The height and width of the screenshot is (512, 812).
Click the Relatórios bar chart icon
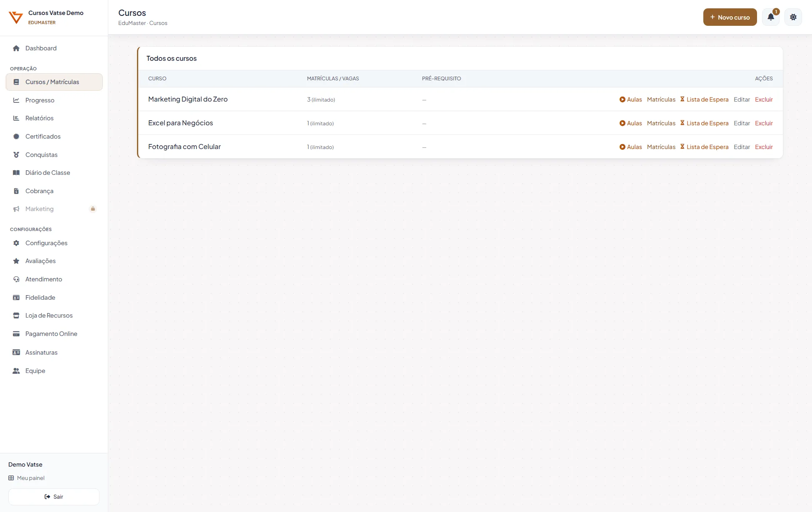click(x=16, y=118)
